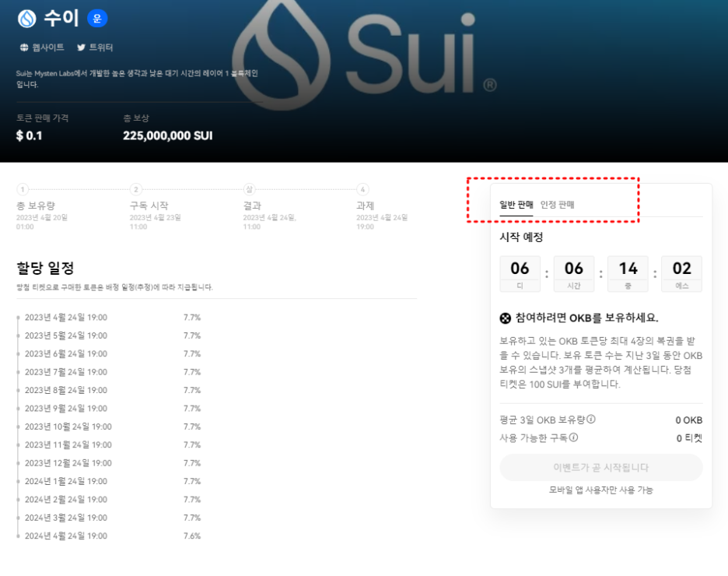
Task: Select step 3 결과 marker
Action: 250,189
